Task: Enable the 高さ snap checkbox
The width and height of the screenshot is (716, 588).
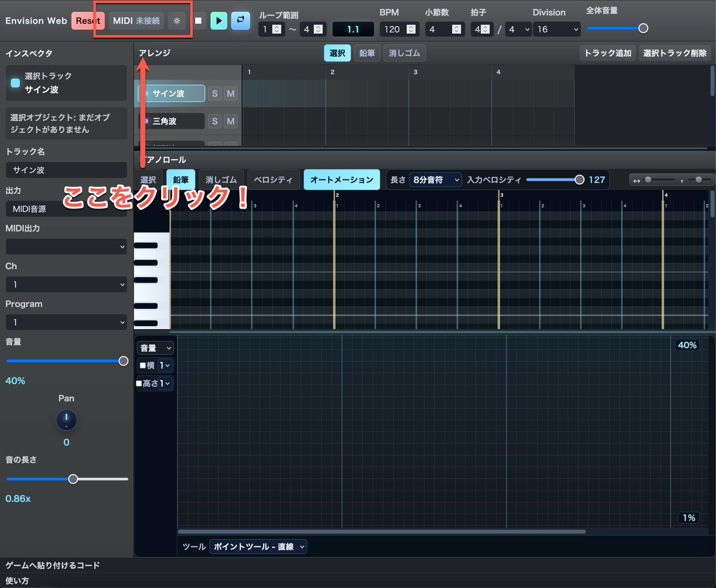Action: tap(139, 383)
